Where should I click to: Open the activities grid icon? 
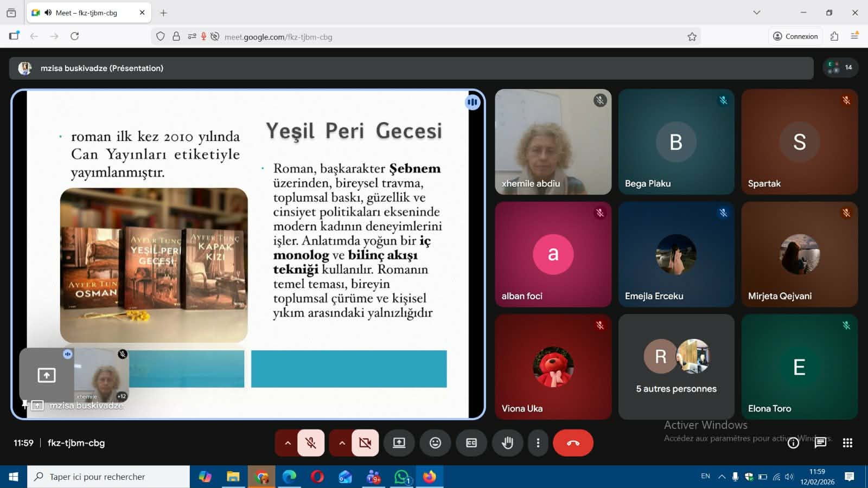tap(847, 443)
